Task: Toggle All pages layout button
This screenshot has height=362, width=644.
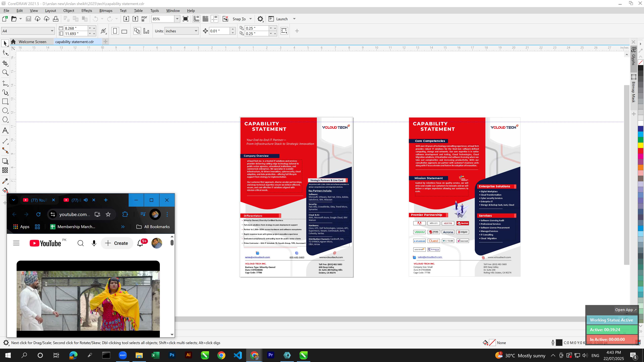Action: 137,31
